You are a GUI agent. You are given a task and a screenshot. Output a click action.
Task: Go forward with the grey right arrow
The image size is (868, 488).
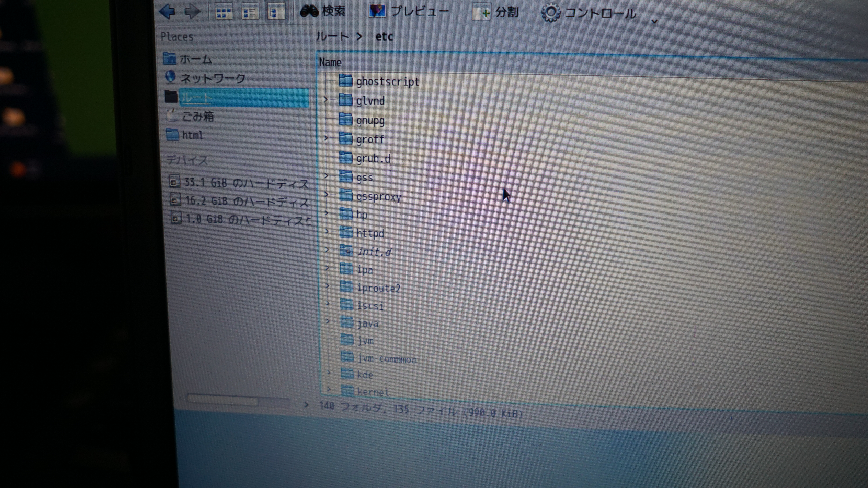pos(192,12)
